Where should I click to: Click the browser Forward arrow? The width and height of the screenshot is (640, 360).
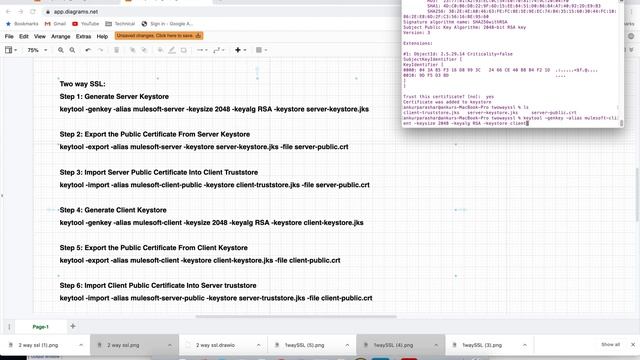20,12
